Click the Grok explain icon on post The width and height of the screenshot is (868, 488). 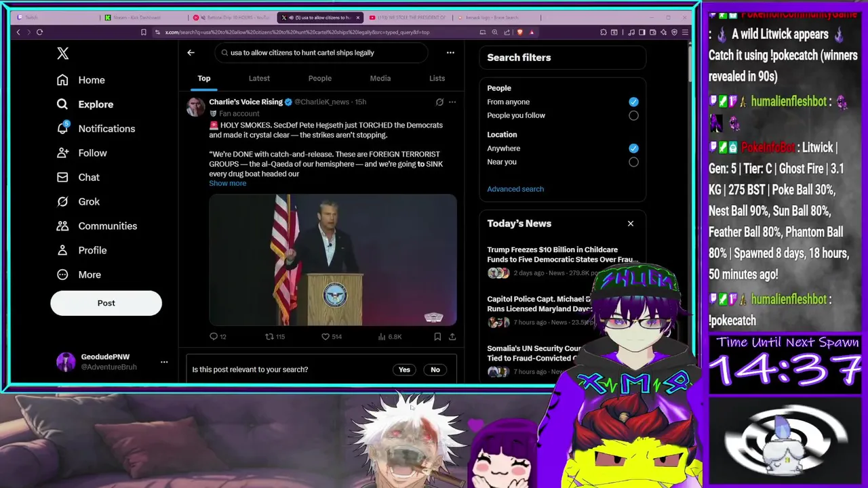[439, 102]
